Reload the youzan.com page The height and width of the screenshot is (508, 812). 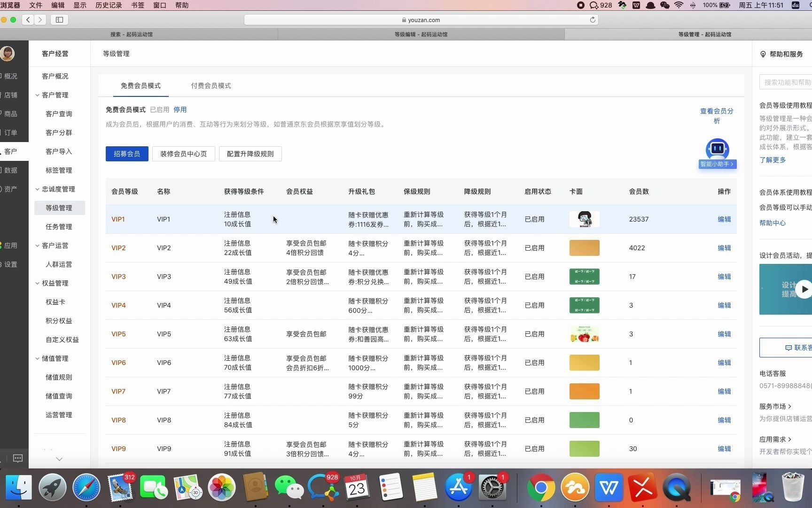(593, 20)
